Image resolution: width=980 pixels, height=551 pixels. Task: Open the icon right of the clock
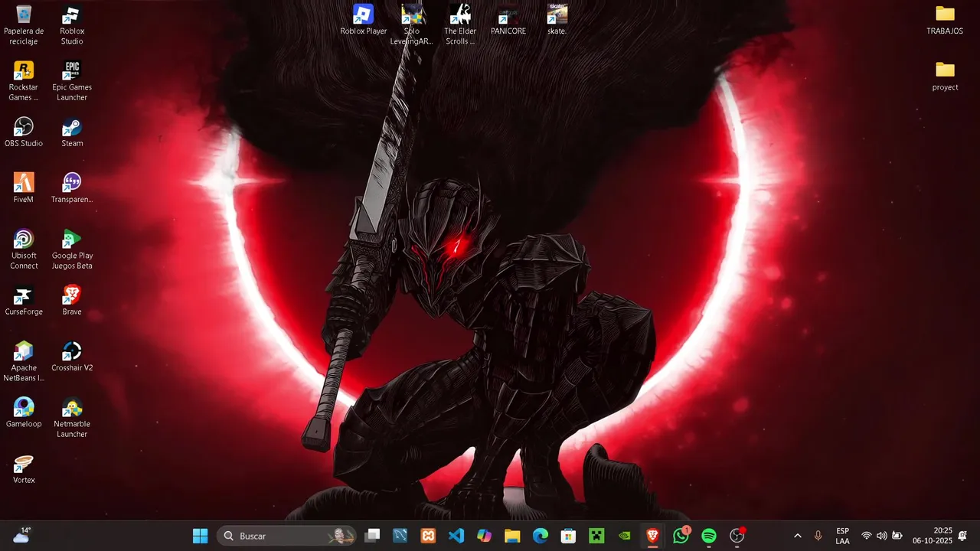(x=963, y=536)
